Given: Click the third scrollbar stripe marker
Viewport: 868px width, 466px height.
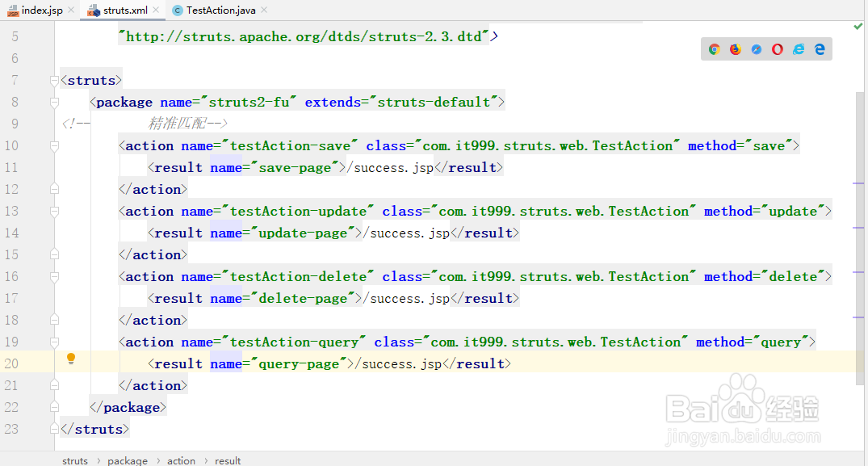Looking at the screenshot, I should pyautogui.click(x=858, y=271).
